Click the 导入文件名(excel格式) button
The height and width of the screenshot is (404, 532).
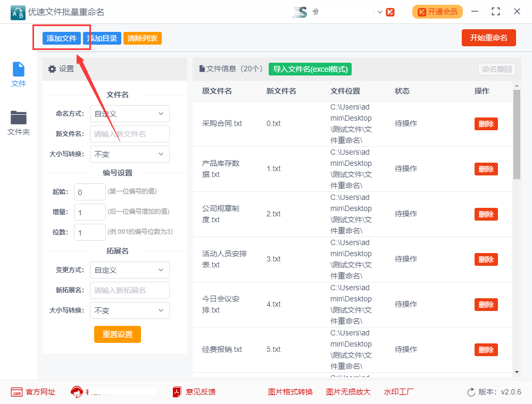click(x=310, y=69)
